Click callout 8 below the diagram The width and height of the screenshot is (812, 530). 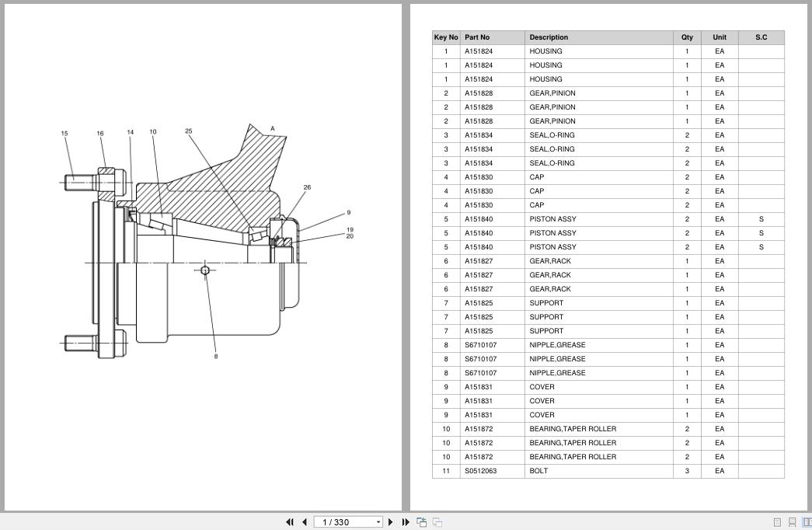(216, 357)
